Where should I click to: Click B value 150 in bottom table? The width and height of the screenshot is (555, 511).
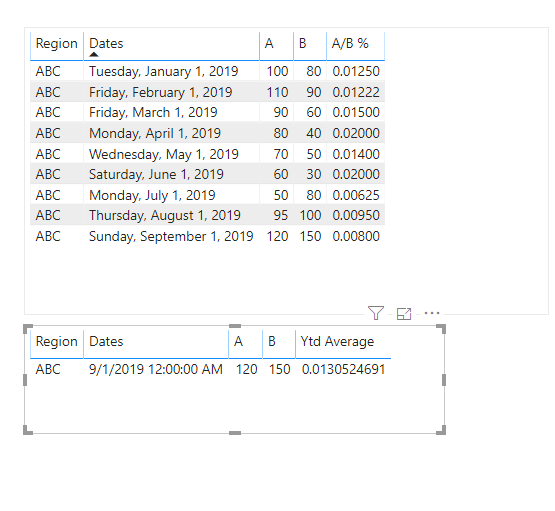(x=279, y=369)
